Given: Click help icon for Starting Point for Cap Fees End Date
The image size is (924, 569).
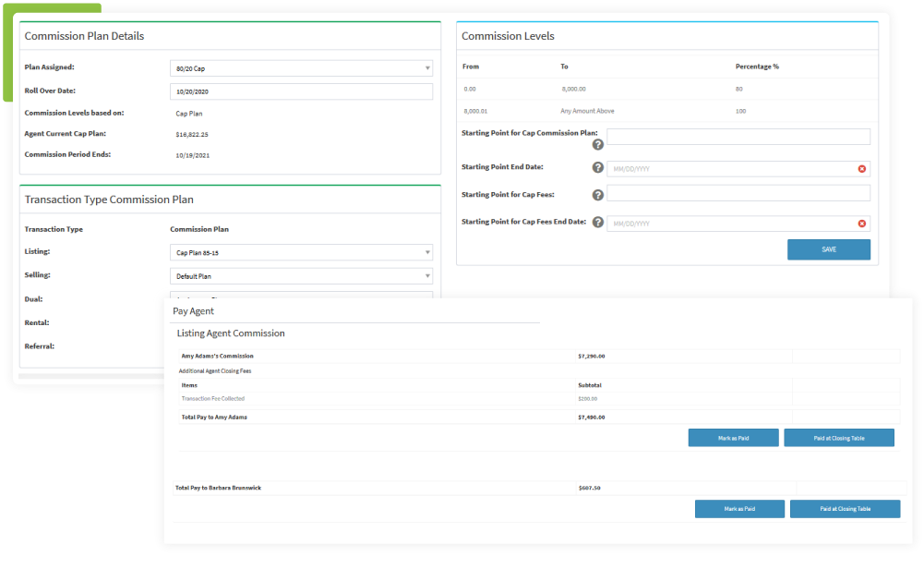Looking at the screenshot, I should (x=597, y=222).
